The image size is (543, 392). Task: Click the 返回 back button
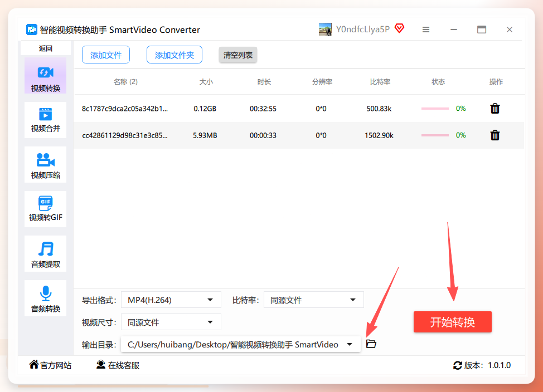[45, 48]
